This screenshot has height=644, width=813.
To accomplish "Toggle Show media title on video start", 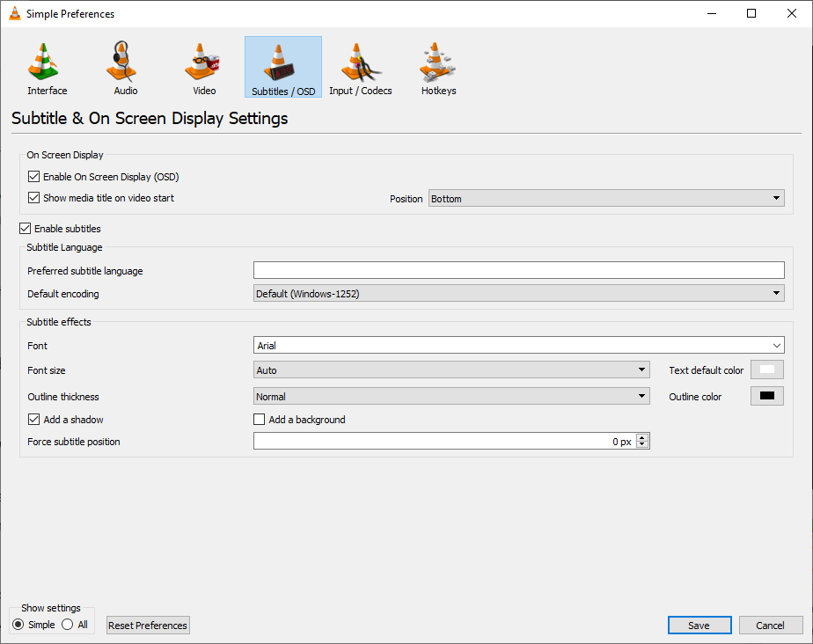I will [33, 198].
